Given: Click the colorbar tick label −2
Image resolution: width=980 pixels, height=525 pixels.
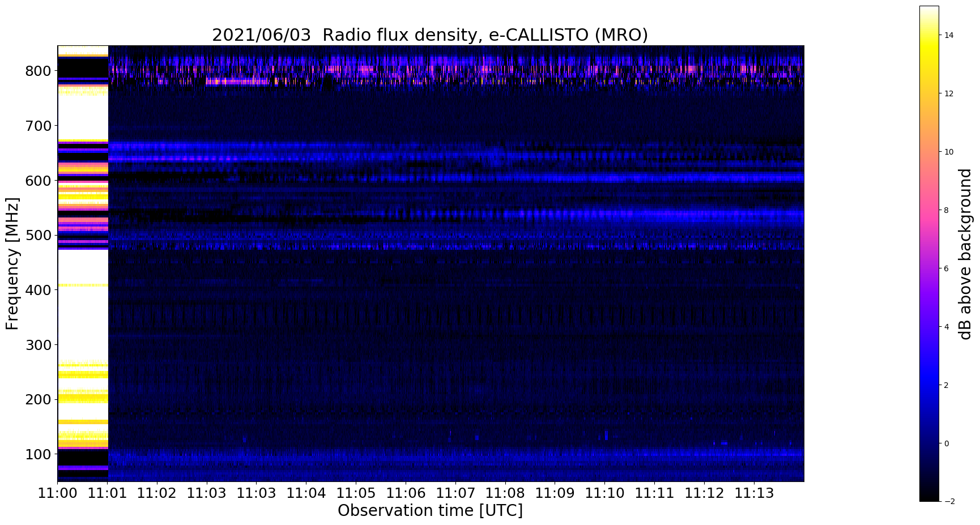Looking at the screenshot, I should (x=949, y=501).
